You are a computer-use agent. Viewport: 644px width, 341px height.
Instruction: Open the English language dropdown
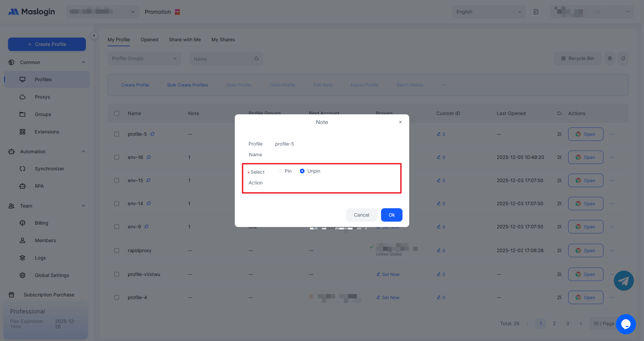[x=488, y=12]
